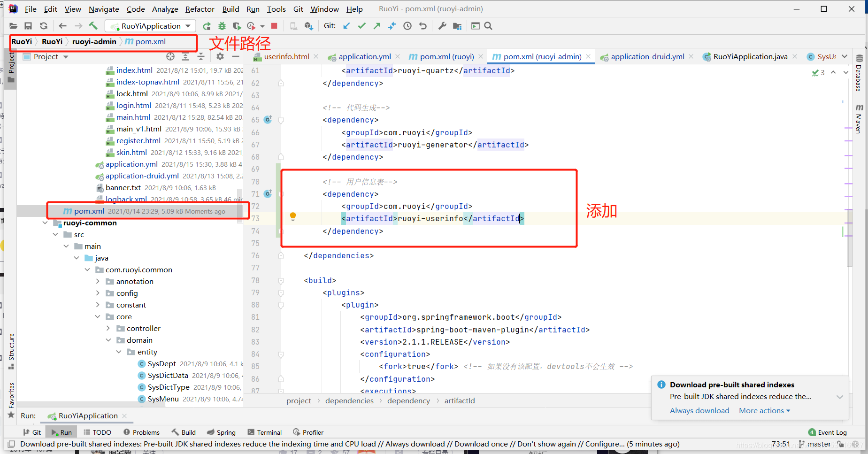Stop the running app with the red square
Image resolution: width=868 pixels, height=454 pixels.
274,26
